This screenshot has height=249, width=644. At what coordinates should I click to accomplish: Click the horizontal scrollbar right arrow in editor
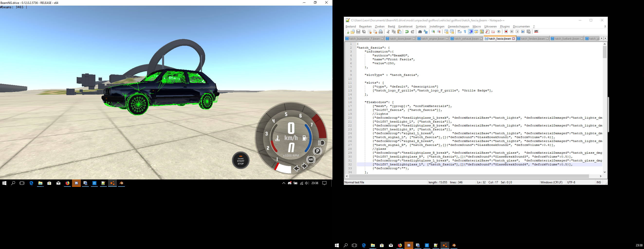click(x=600, y=176)
